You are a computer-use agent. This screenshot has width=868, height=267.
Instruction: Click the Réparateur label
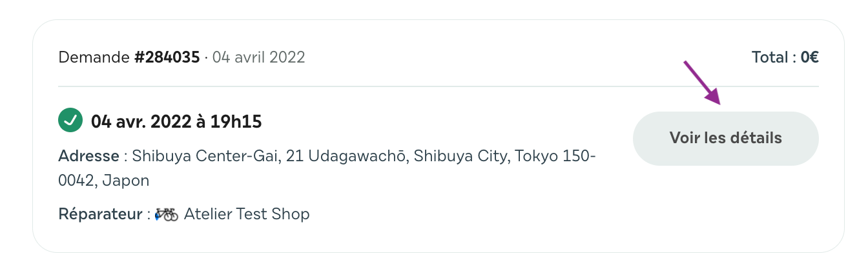99,213
